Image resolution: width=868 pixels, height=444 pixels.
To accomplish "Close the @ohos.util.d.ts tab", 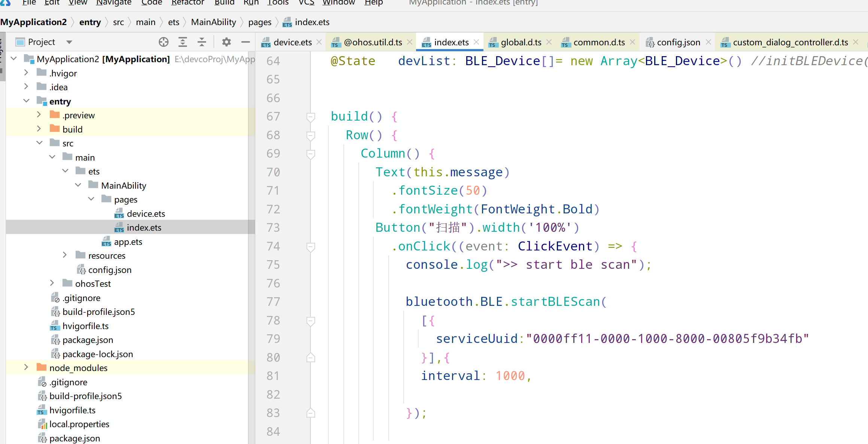I will 410,42.
